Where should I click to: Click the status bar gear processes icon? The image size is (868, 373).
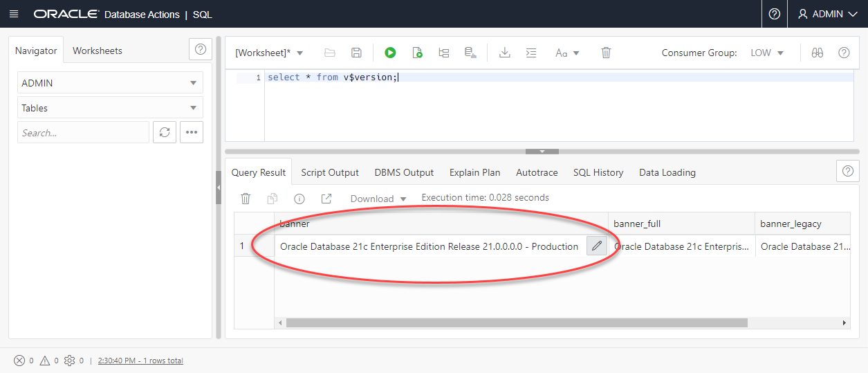[x=69, y=361]
